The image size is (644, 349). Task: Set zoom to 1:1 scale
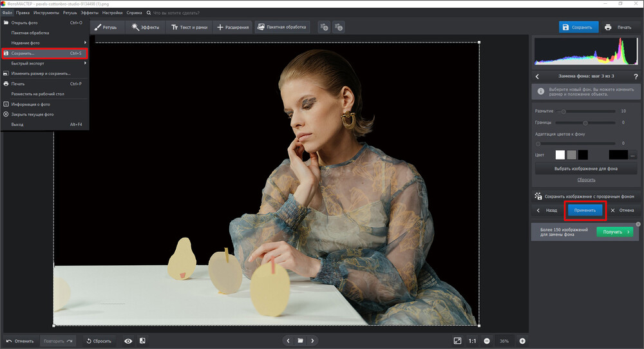coord(472,341)
